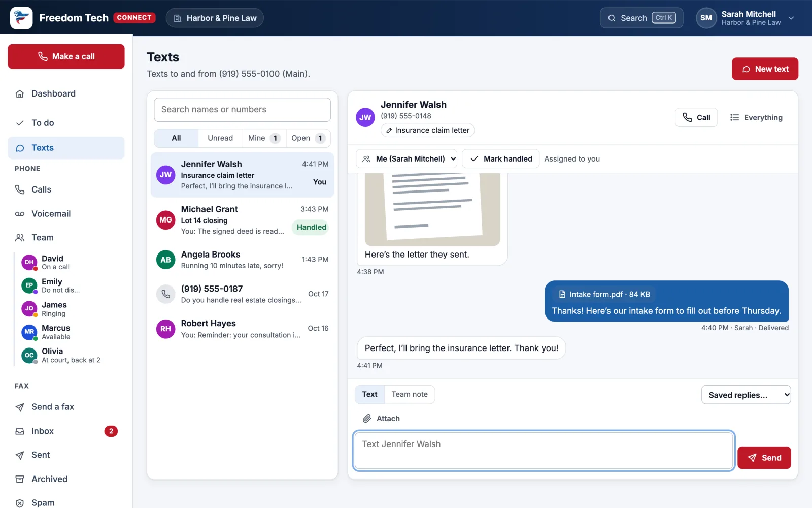Click the Text Jennifer Walsh message box

point(544,451)
